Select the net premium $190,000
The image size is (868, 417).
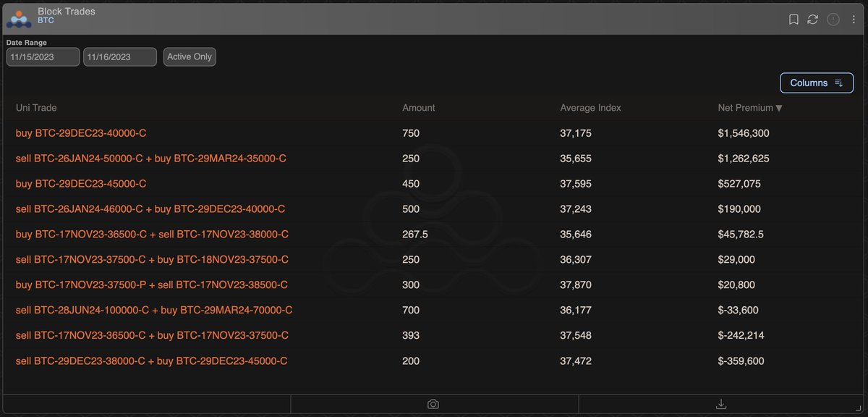click(x=739, y=209)
